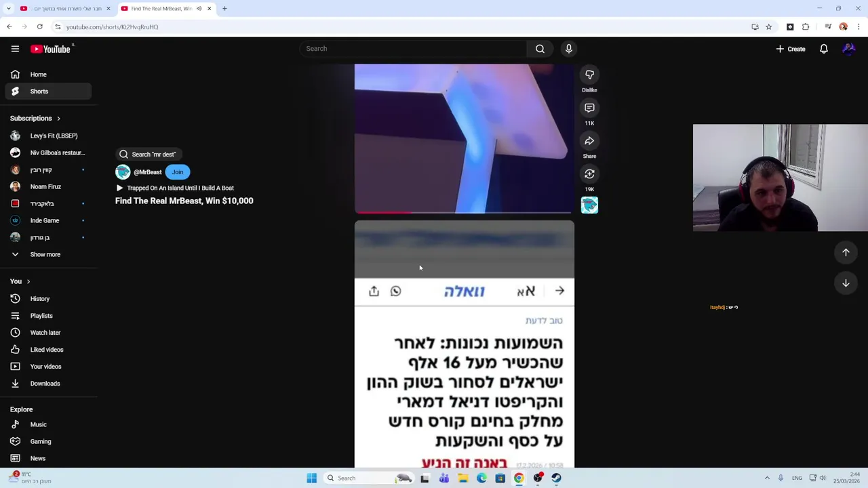This screenshot has height=488, width=868.
Task: Mute the Find The Real MrBeast tab
Action: 199,9
